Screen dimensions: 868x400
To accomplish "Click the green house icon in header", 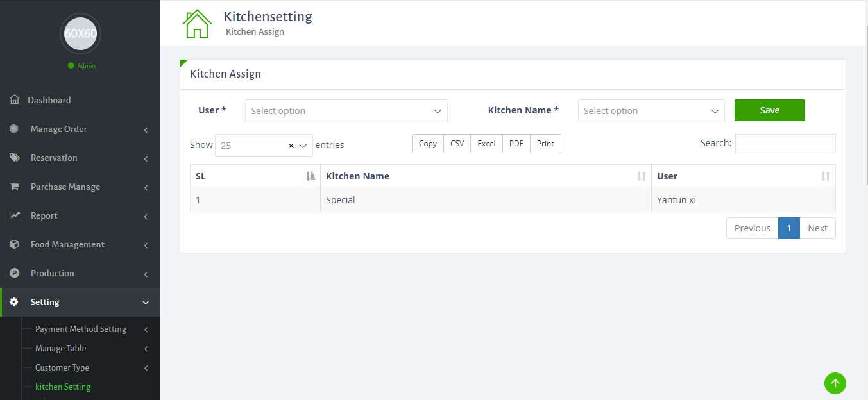I will tap(197, 24).
